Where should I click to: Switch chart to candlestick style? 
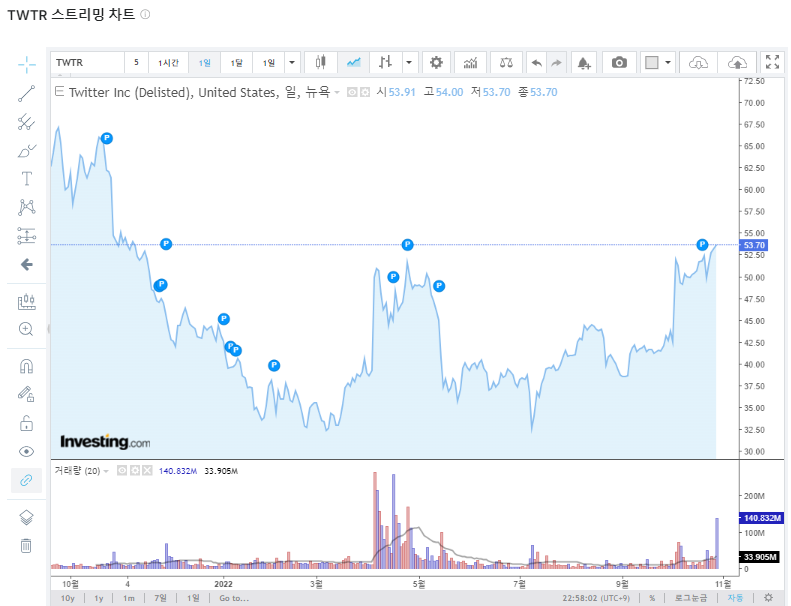[320, 63]
